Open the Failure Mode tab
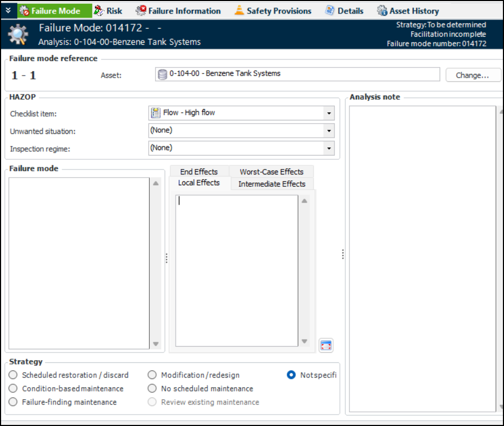Viewport: 504px width, 426px height. click(55, 11)
